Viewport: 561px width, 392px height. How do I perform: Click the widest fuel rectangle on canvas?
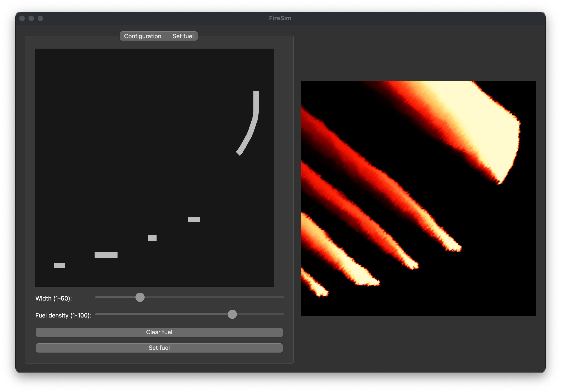[106, 255]
